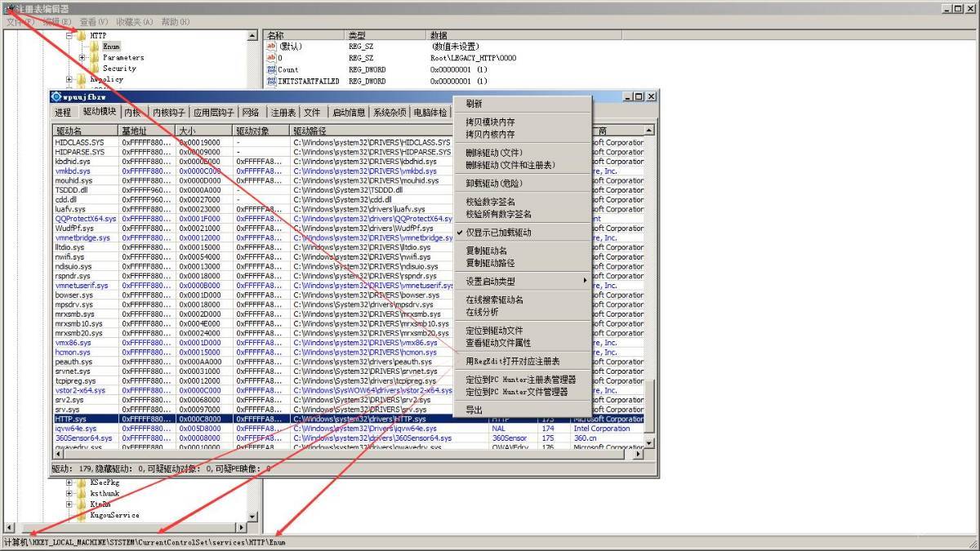Select the QQProtectX64.sys driver row
This screenshot has height=551, width=980.
348,219
